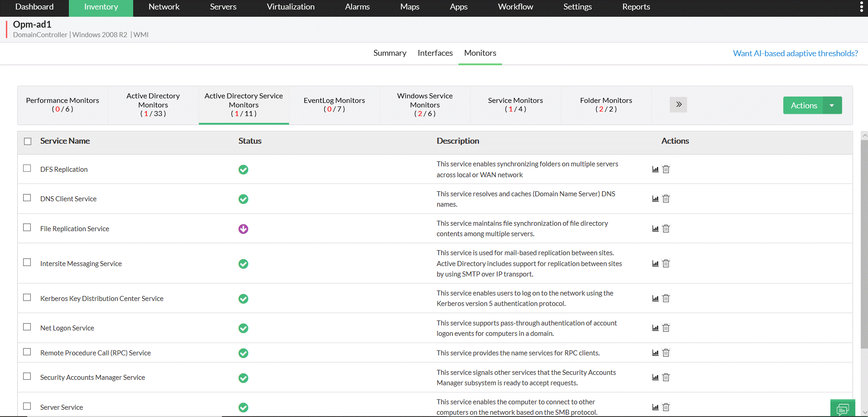Delete the Intersite Messaging Service monitor
The width and height of the screenshot is (868, 417).
click(666, 264)
